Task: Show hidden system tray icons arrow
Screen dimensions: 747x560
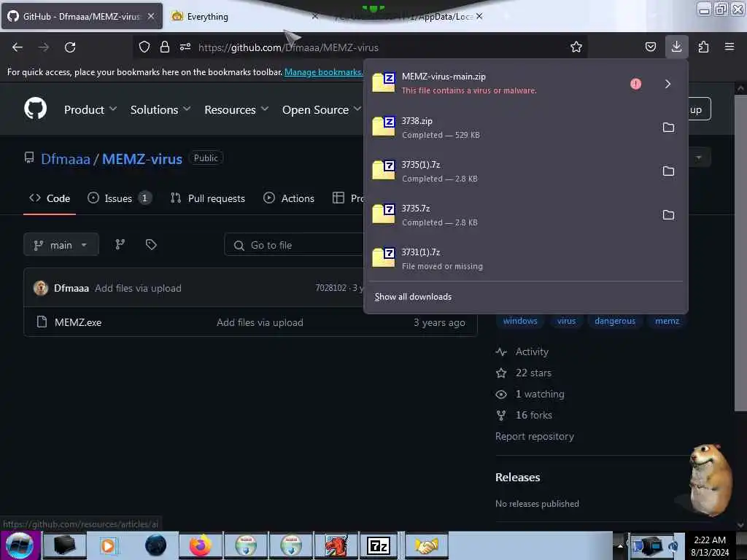Action: tap(620, 545)
